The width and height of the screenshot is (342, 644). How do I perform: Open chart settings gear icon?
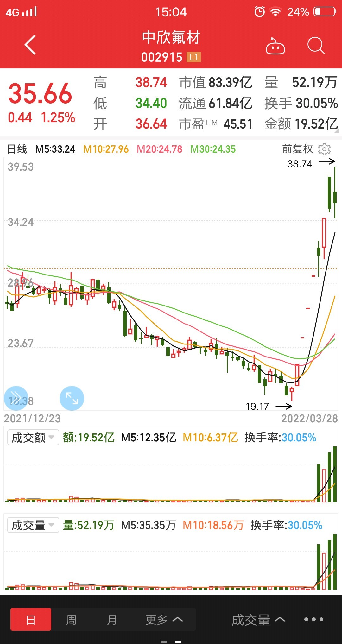point(324,149)
